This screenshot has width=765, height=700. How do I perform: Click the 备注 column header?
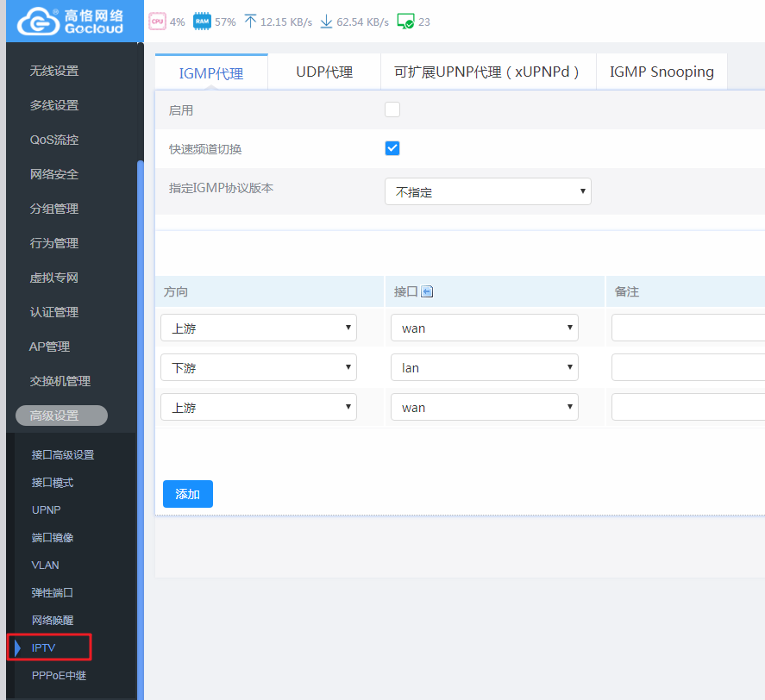coord(686,291)
